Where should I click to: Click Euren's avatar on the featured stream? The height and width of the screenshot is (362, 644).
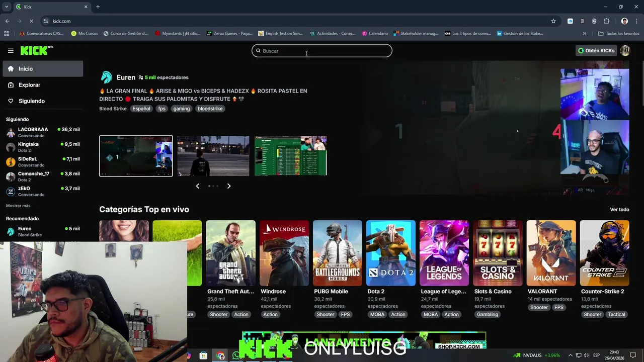(x=106, y=77)
